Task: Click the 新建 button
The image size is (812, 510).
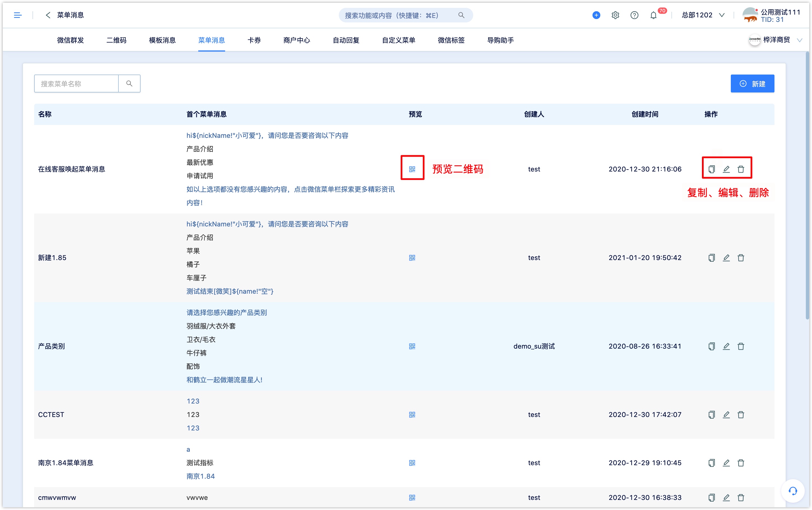Action: (752, 83)
